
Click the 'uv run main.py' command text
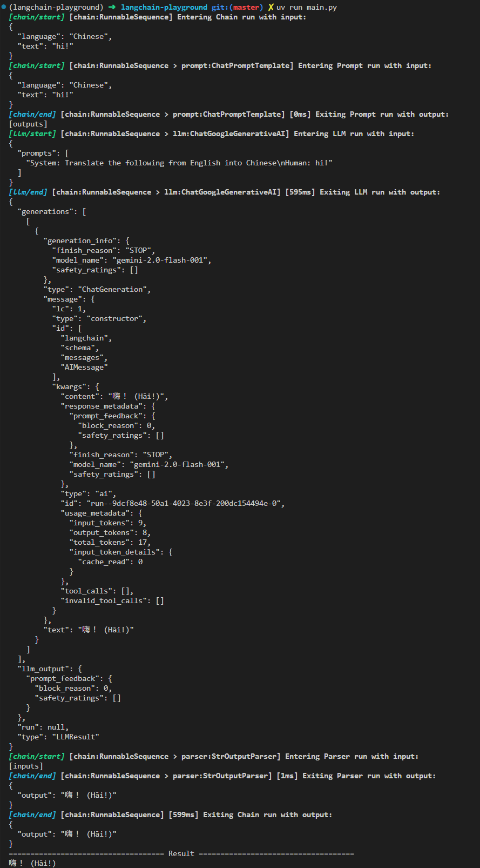coord(307,8)
